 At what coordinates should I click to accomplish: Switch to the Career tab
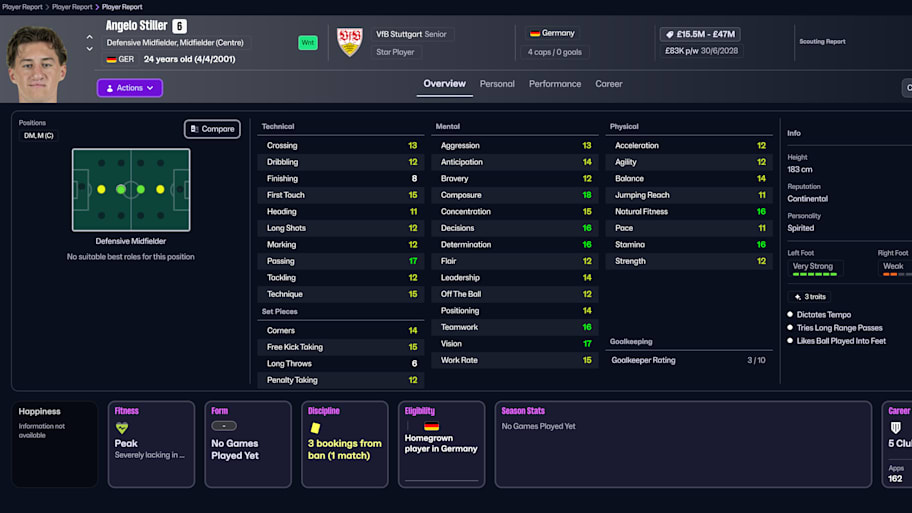(x=608, y=84)
